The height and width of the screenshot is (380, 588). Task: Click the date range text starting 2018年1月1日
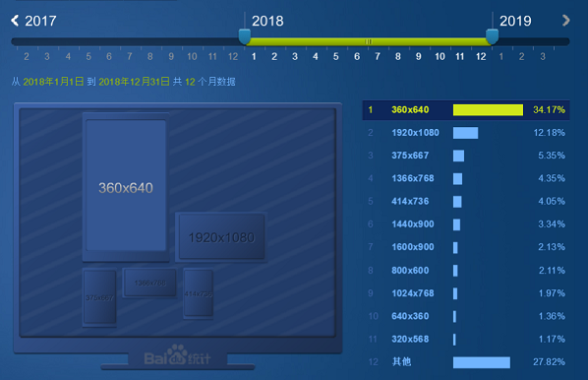pos(123,82)
